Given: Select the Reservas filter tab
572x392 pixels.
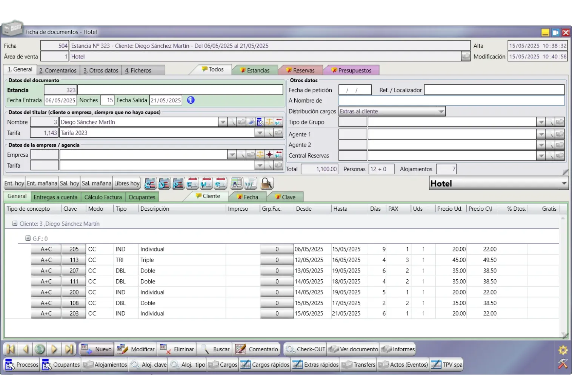Looking at the screenshot, I should (300, 70).
